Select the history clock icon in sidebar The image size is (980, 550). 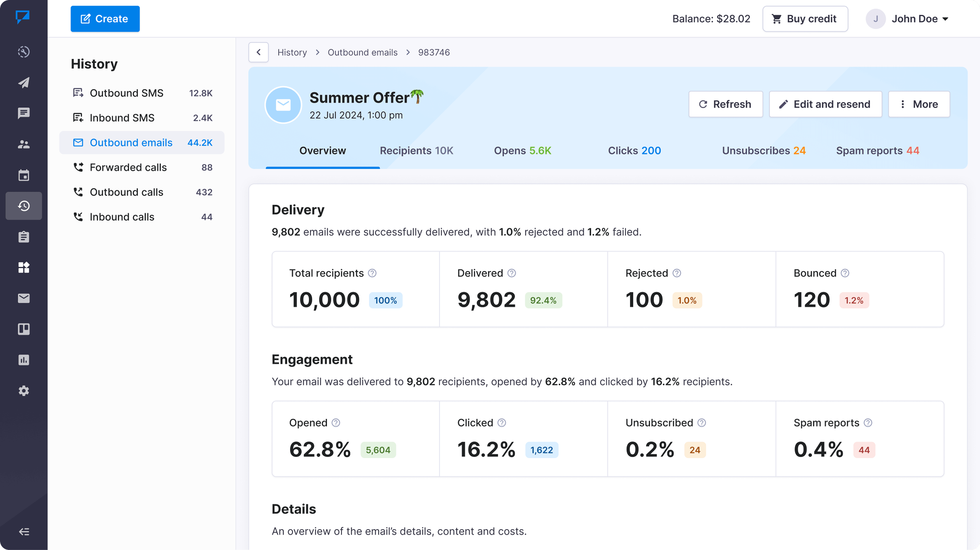pyautogui.click(x=24, y=206)
